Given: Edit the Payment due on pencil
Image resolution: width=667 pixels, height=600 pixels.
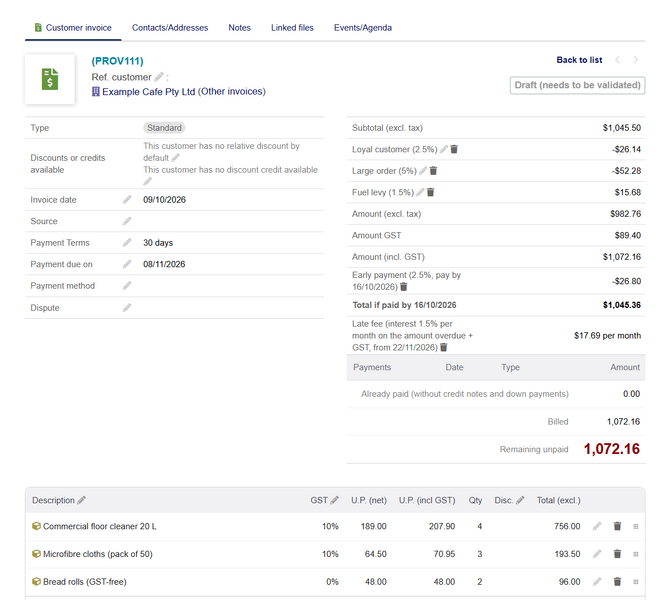Looking at the screenshot, I should point(127,264).
